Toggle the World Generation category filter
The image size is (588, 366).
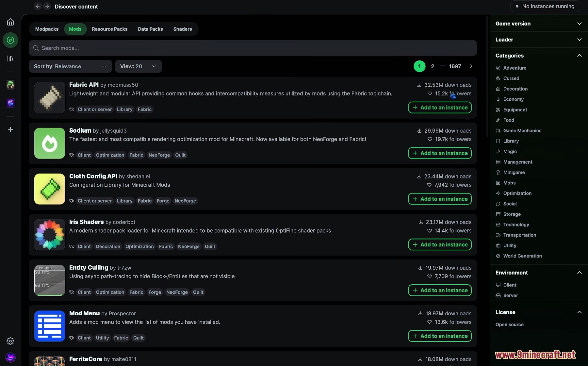point(519,256)
